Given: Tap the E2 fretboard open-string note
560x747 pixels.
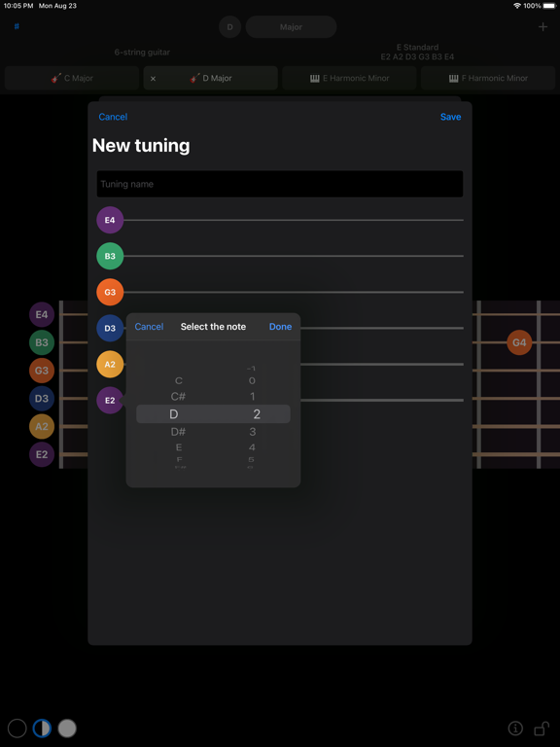Looking at the screenshot, I should click(x=42, y=454).
